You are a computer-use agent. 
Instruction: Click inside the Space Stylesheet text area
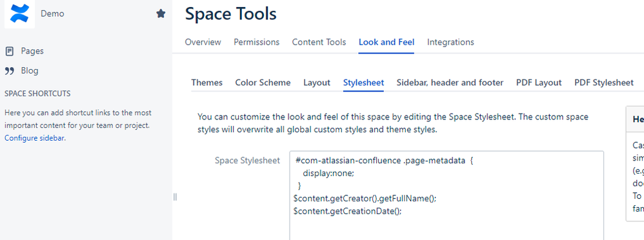point(447,195)
